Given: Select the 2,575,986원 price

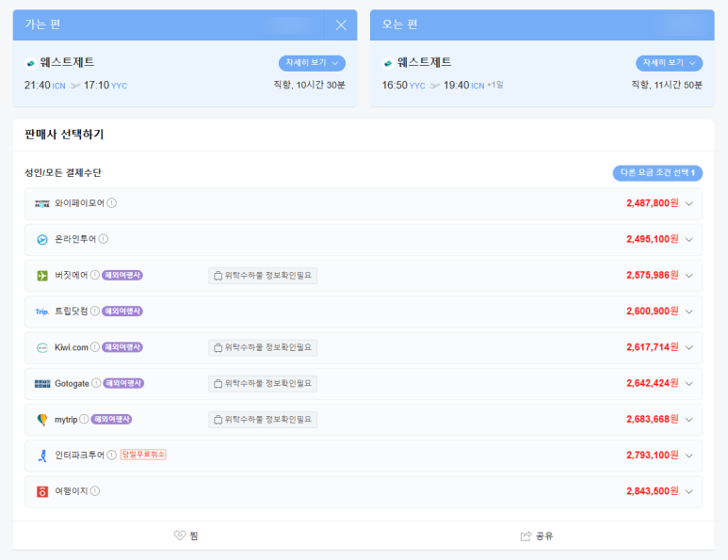Looking at the screenshot, I should click(x=653, y=275).
